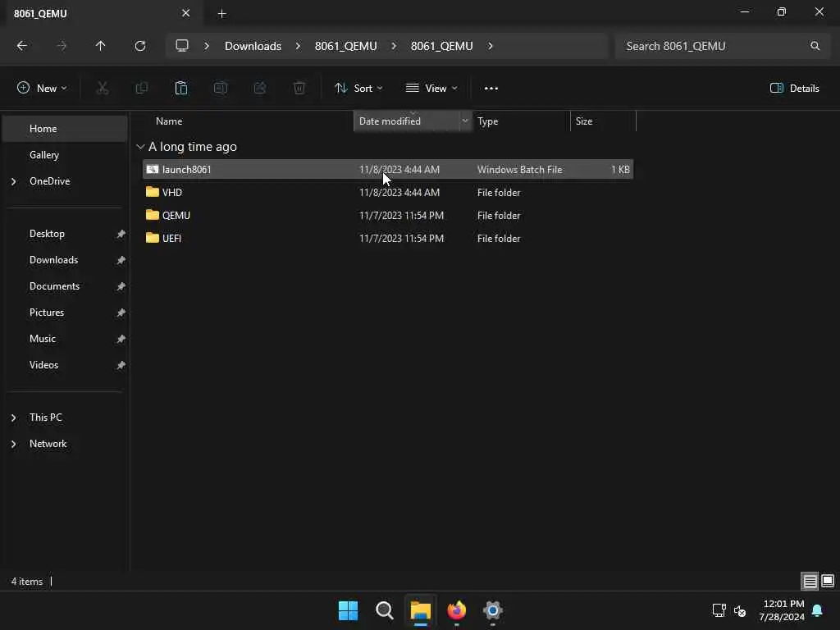Toggle the Details pane

(x=794, y=89)
